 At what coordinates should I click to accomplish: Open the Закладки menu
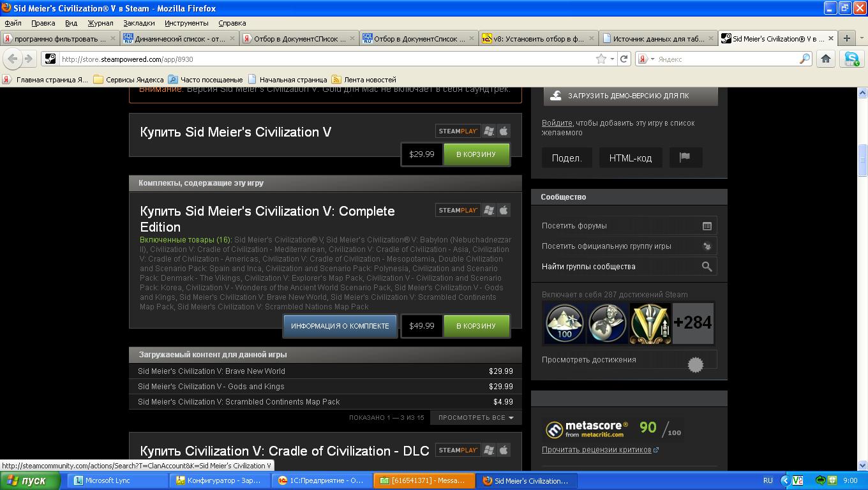click(139, 23)
